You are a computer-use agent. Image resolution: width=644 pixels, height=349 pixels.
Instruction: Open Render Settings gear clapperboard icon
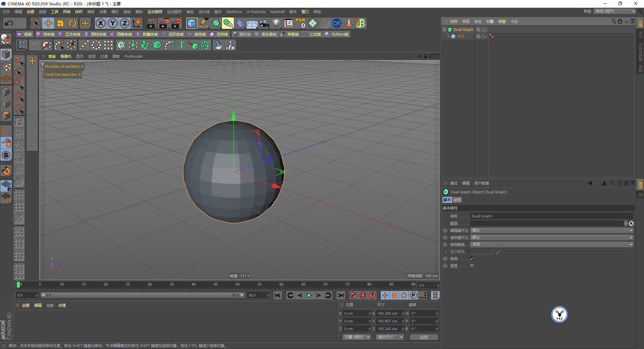click(176, 23)
